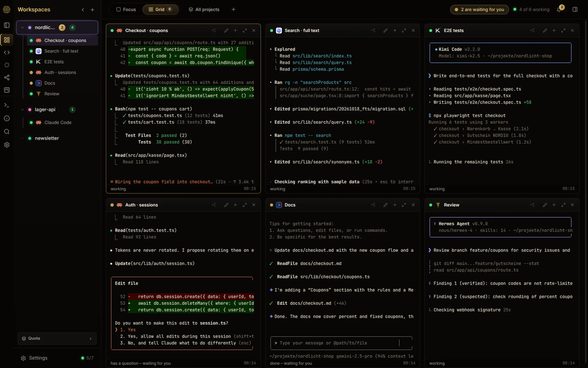Open the settings gear icon in left rail
This screenshot has width=588, height=368.
7,145
